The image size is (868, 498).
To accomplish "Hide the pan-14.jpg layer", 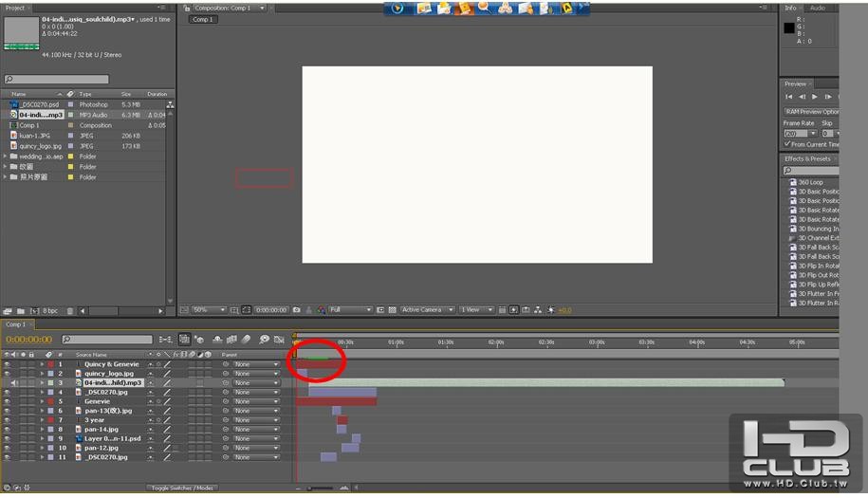I will (x=7, y=430).
